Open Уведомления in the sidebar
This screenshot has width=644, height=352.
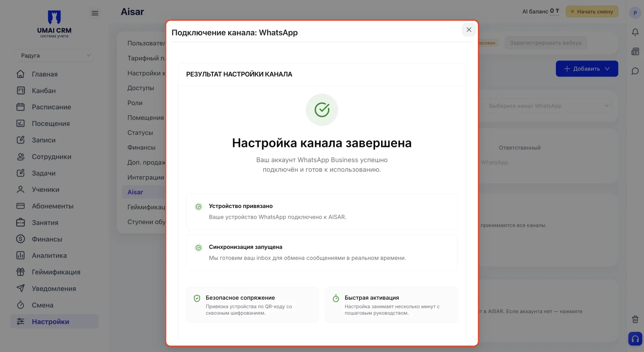pos(54,289)
